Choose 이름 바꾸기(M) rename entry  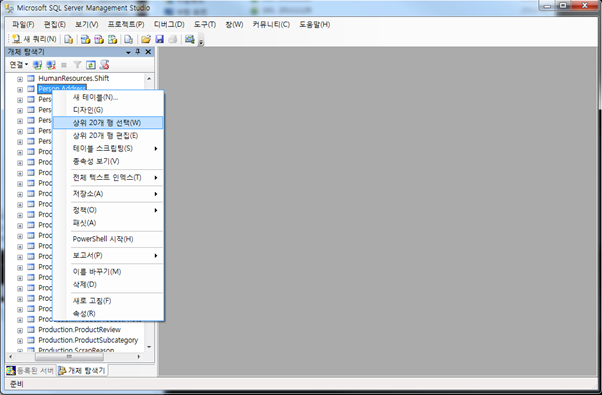click(108, 272)
